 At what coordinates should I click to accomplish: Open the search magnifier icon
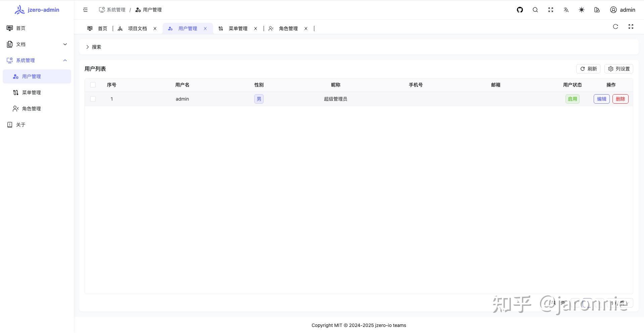[535, 10]
